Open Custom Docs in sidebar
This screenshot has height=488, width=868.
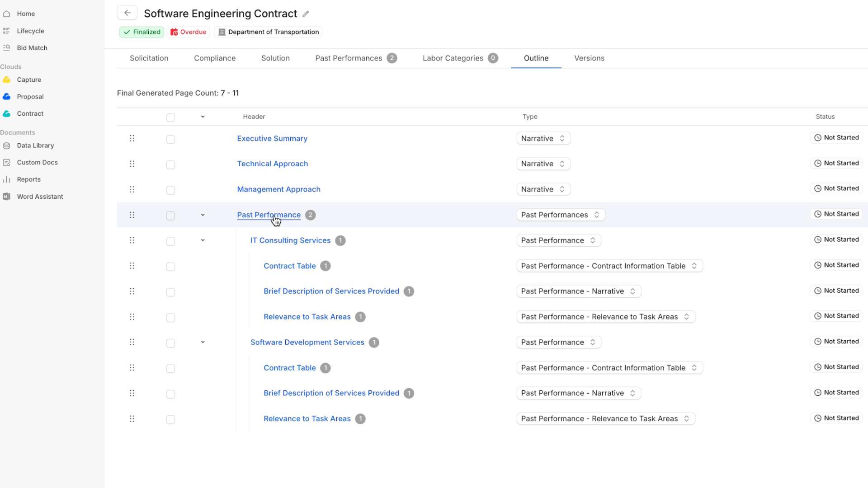tap(37, 163)
